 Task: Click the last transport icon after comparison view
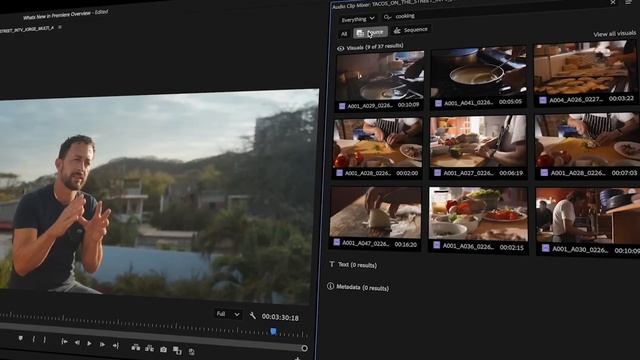click(191, 351)
